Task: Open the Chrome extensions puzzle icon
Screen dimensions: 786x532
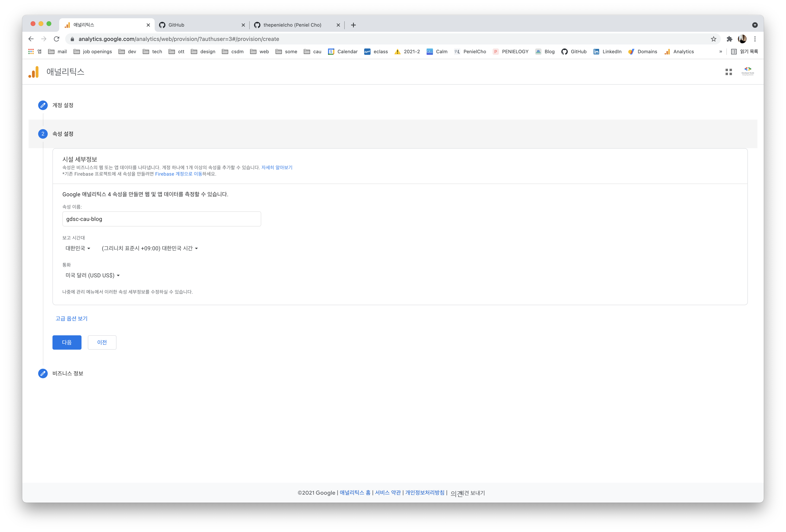Action: click(729, 39)
